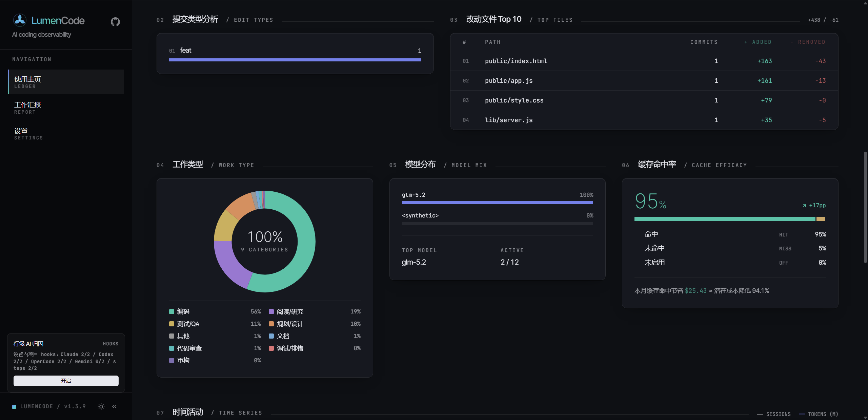Click the PATH column header
868x420 pixels.
tap(492, 42)
